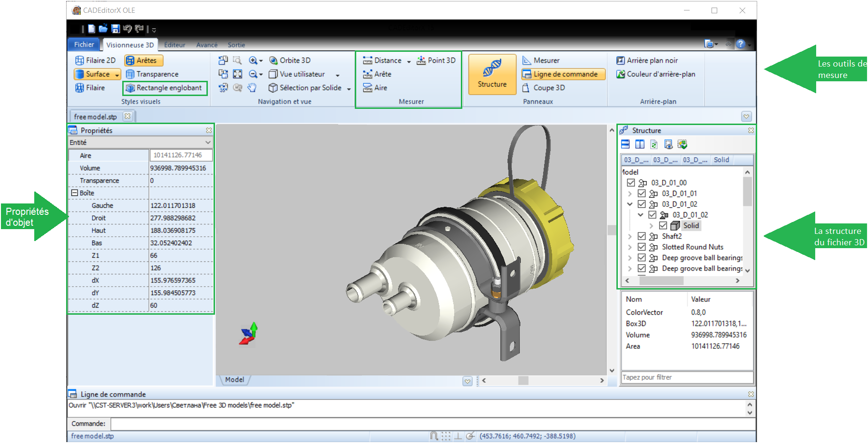Open the Entité dropdown in Propriétés
Image resolution: width=868 pixels, height=444 pixels.
click(208, 143)
